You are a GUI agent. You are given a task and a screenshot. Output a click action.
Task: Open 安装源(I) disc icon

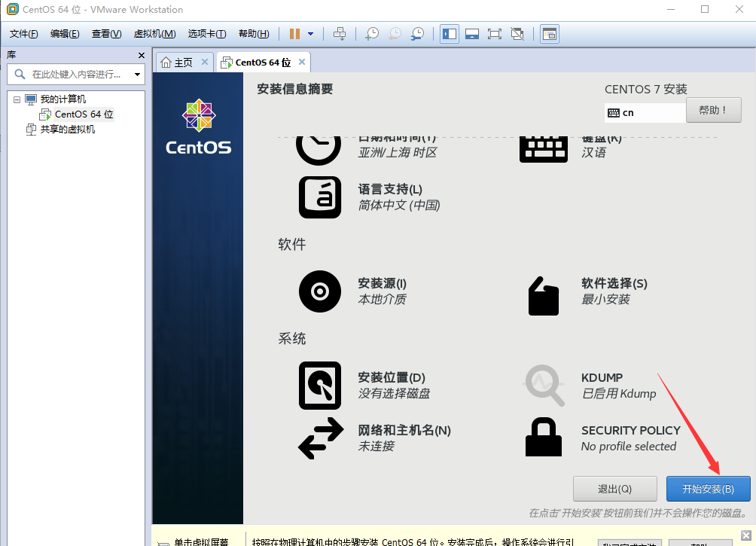tap(320, 291)
